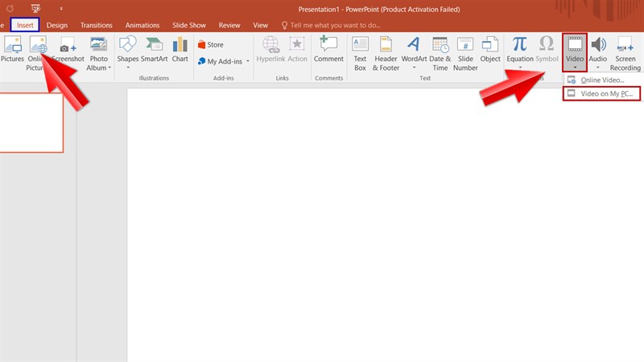Click the My Add-ins button

tap(225, 62)
